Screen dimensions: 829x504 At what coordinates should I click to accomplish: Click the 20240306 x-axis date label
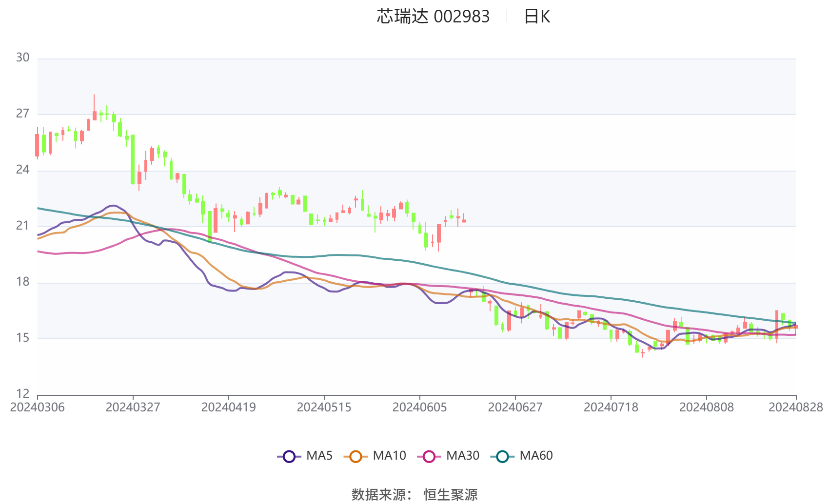click(x=38, y=407)
